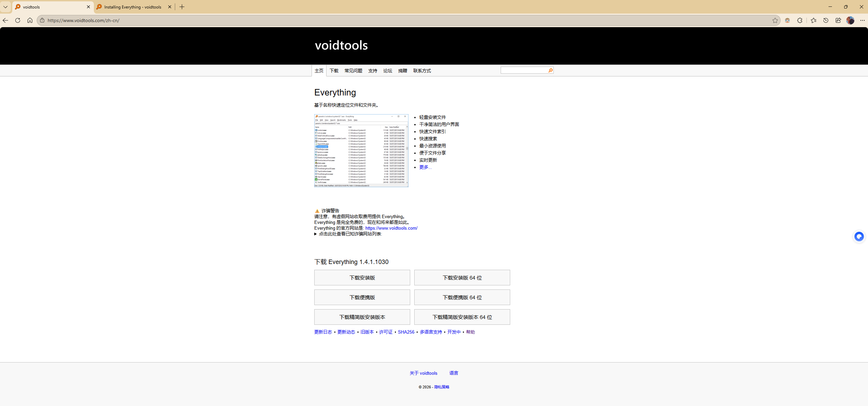
Task: Click into the site search input field
Action: tap(524, 70)
